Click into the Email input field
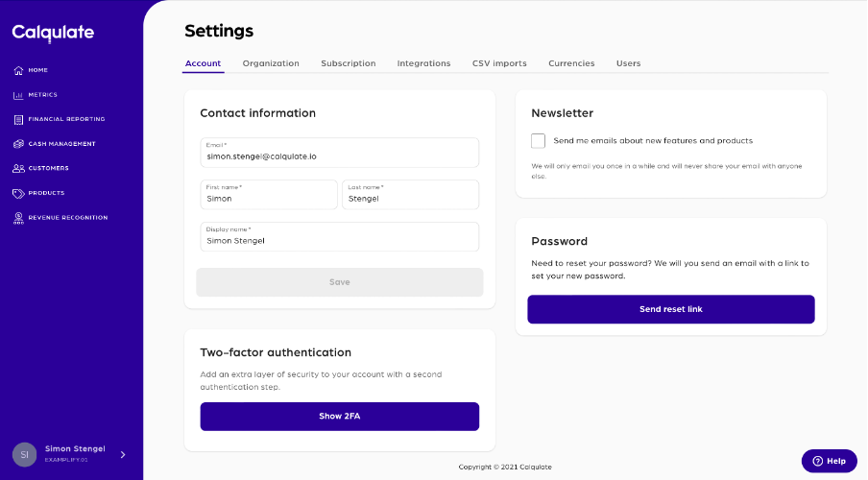 (339, 154)
